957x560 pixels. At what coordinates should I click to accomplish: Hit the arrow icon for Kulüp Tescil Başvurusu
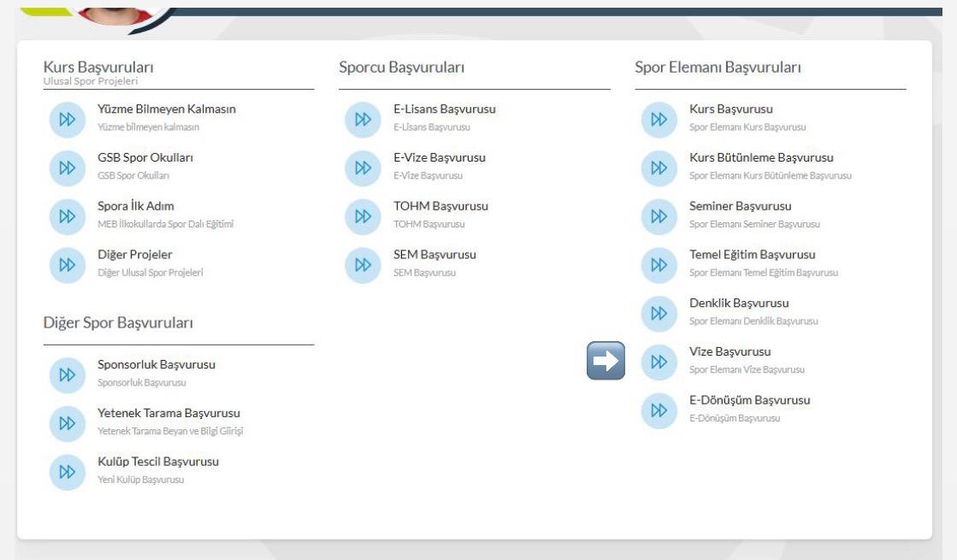[x=66, y=471]
